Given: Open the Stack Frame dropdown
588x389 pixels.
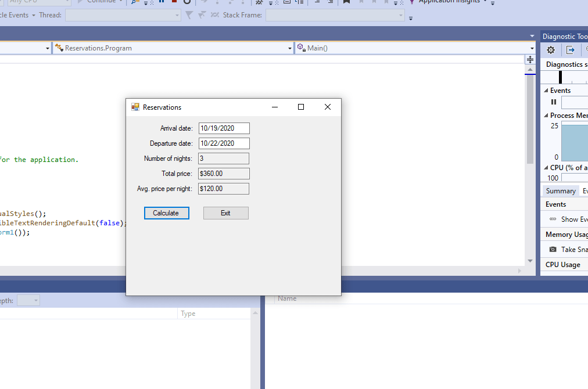Looking at the screenshot, I should tap(401, 15).
